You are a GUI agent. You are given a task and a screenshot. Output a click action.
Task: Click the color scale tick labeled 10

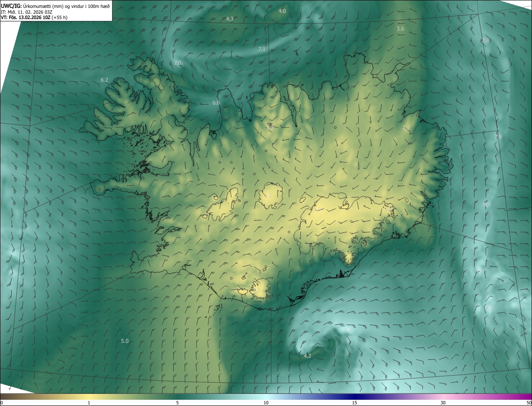click(x=266, y=403)
